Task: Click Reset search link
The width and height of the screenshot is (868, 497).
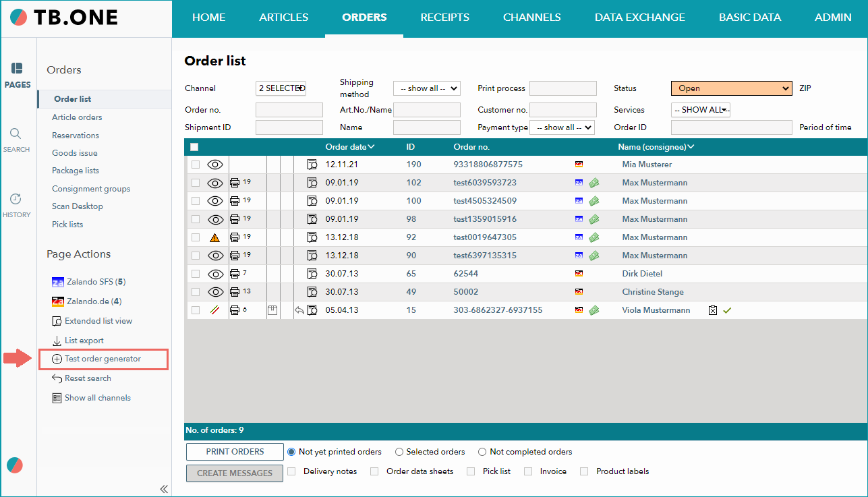Action: pyautogui.click(x=88, y=379)
